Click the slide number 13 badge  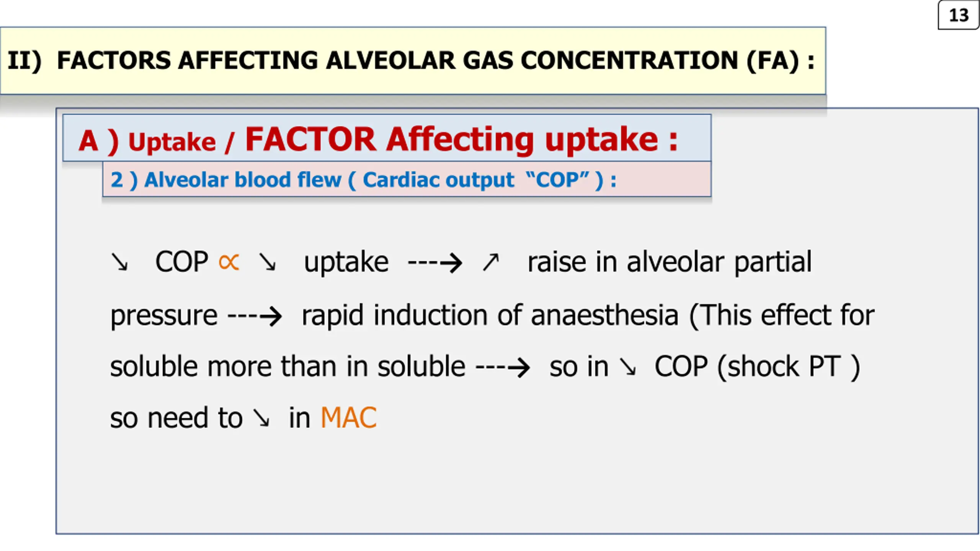tap(959, 15)
